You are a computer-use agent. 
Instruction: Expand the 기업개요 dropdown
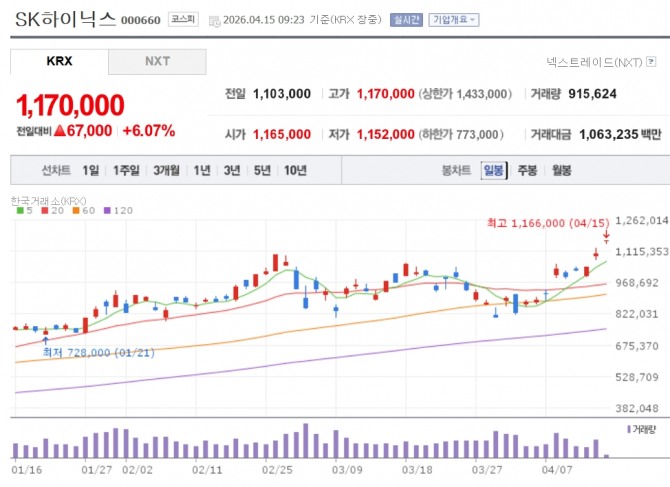click(x=454, y=19)
